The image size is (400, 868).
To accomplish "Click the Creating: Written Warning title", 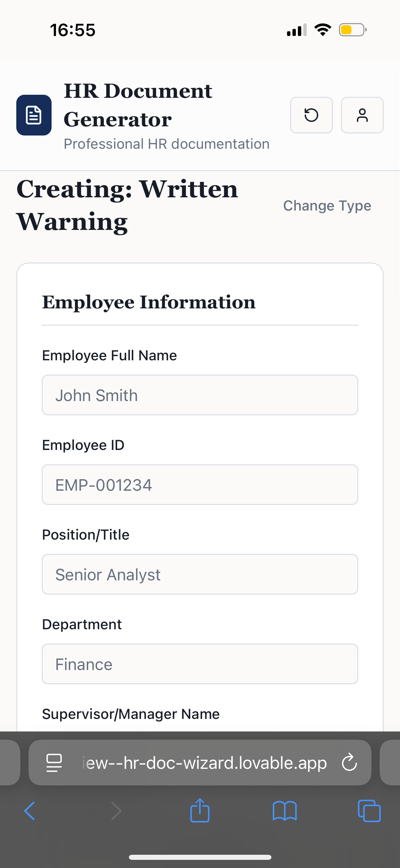I will pos(127,204).
